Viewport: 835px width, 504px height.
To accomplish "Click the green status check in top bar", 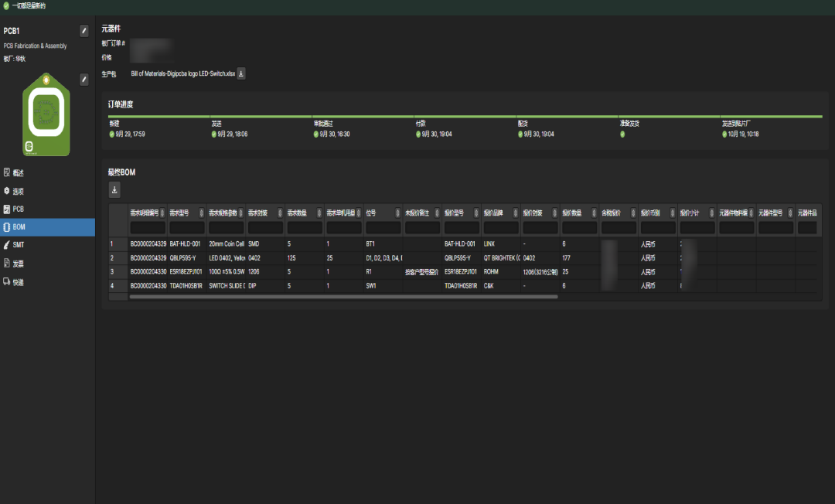I will (x=6, y=6).
